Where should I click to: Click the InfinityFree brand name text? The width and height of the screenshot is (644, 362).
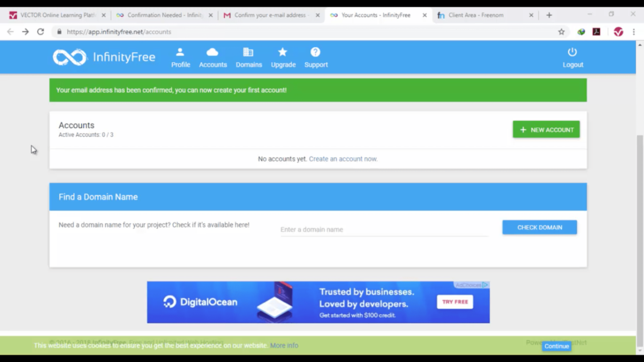pos(124,57)
